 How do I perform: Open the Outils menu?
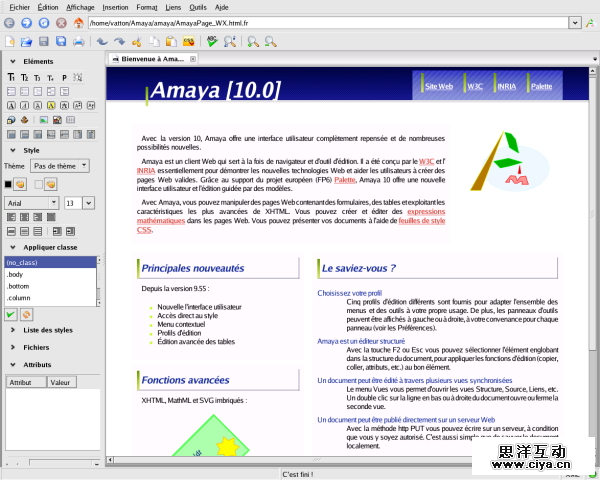[x=198, y=7]
